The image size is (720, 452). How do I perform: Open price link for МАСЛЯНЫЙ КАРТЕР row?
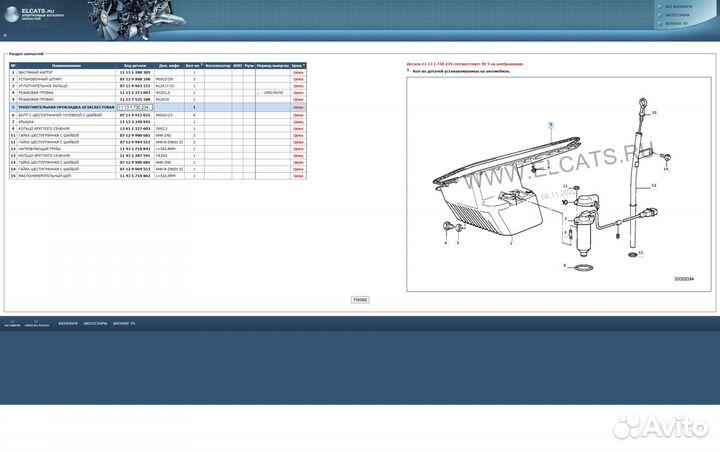tap(298, 73)
